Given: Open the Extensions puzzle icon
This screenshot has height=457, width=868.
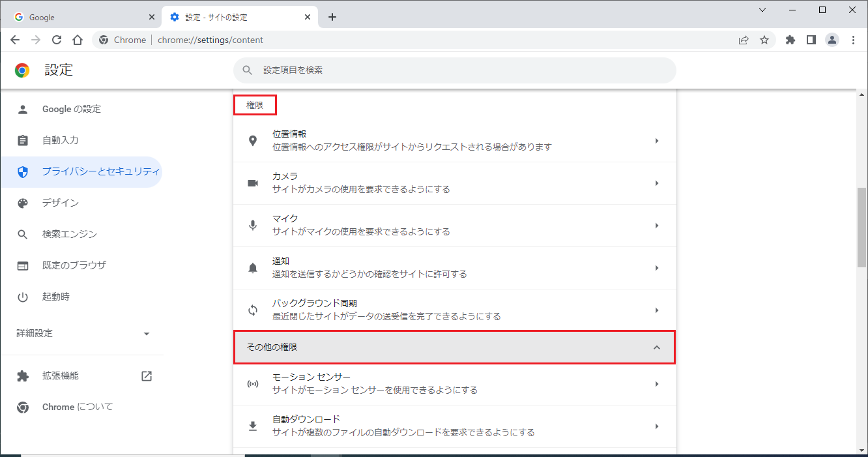Looking at the screenshot, I should pos(790,40).
